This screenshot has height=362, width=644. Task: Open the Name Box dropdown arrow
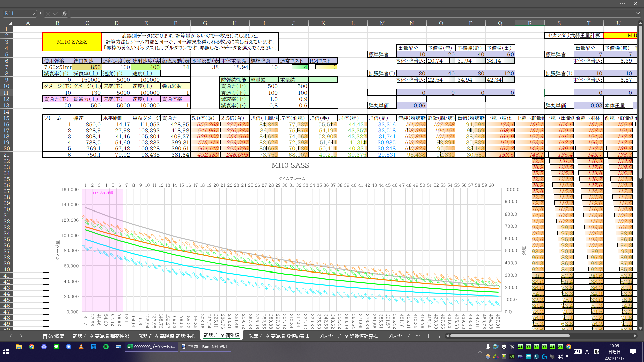tap(33, 14)
